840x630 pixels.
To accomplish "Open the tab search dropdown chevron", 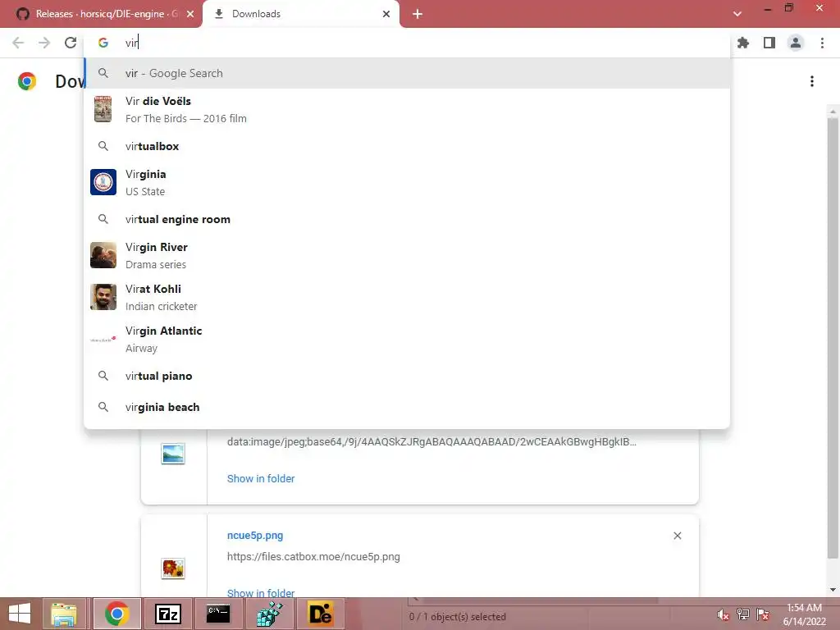I will tap(737, 14).
